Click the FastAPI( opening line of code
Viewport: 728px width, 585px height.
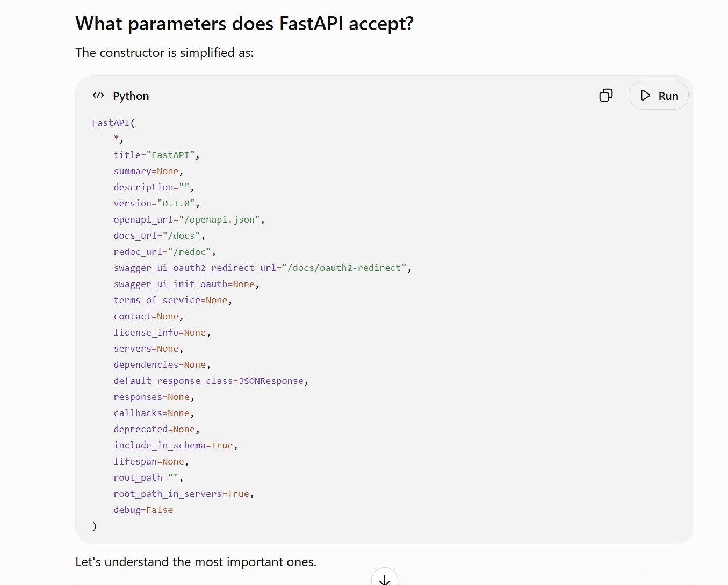point(113,123)
